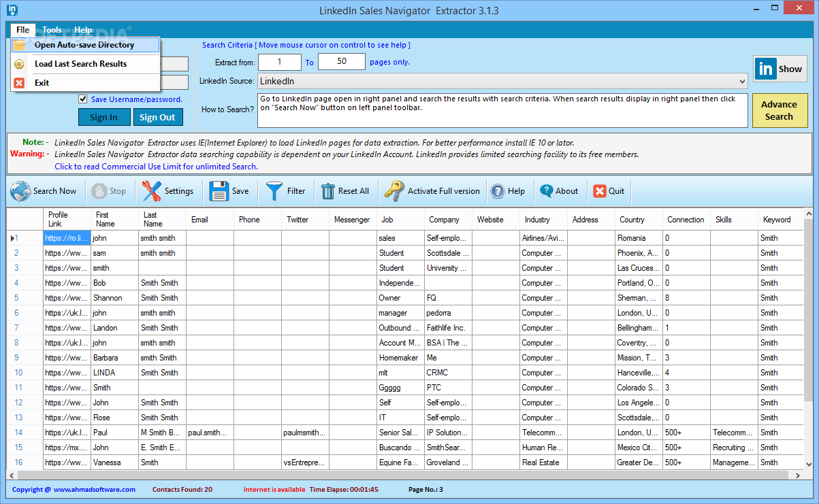The height and width of the screenshot is (504, 819).
Task: Click the Sign Out button
Action: coord(157,117)
